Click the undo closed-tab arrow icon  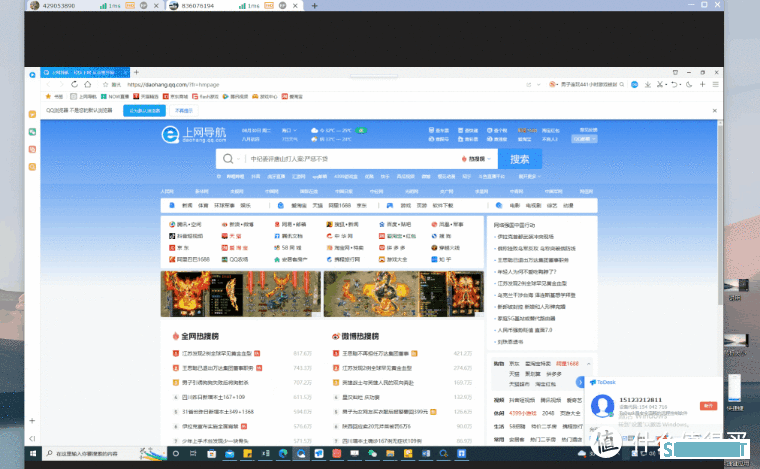coord(674,84)
